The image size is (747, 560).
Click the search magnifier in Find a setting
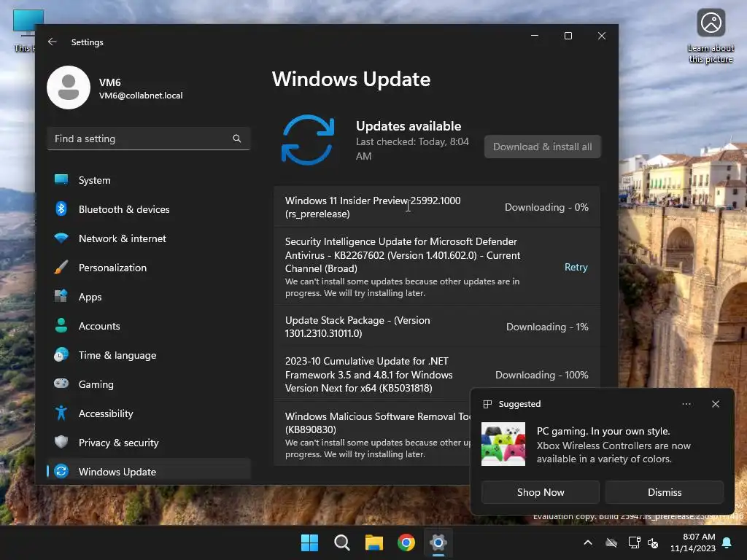coord(237,139)
